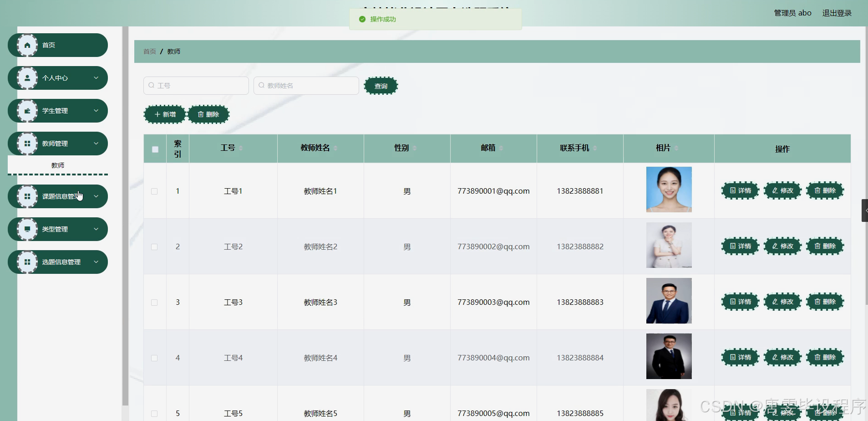Click 退出登录 to log out

click(837, 13)
